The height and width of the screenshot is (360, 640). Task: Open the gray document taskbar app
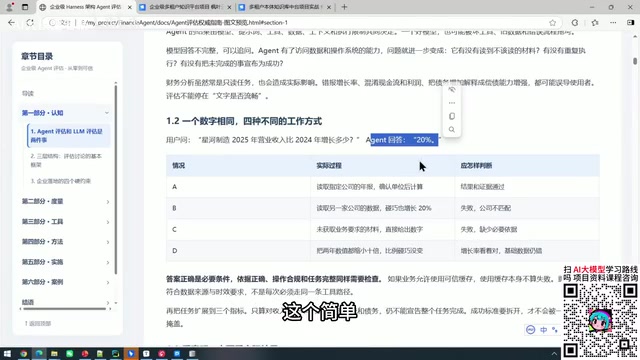(x=192, y=353)
